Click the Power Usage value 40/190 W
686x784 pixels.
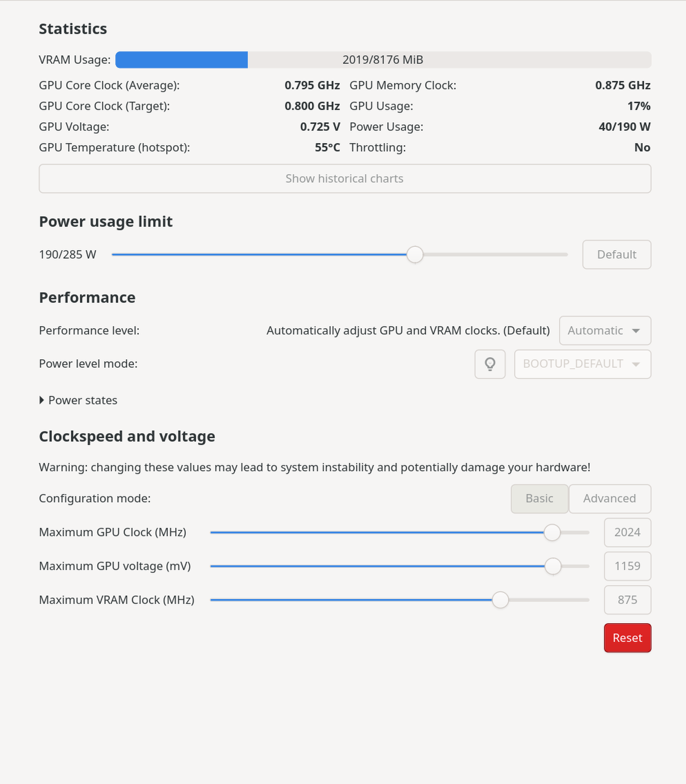click(x=624, y=127)
